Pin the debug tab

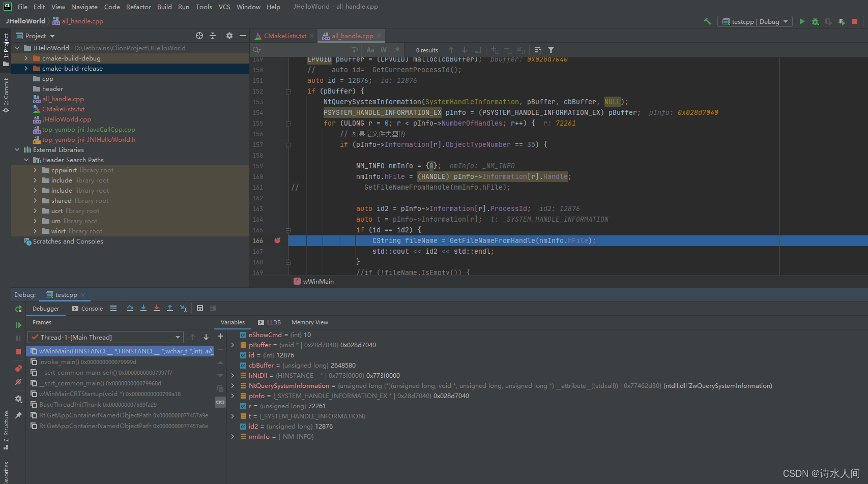click(x=18, y=415)
